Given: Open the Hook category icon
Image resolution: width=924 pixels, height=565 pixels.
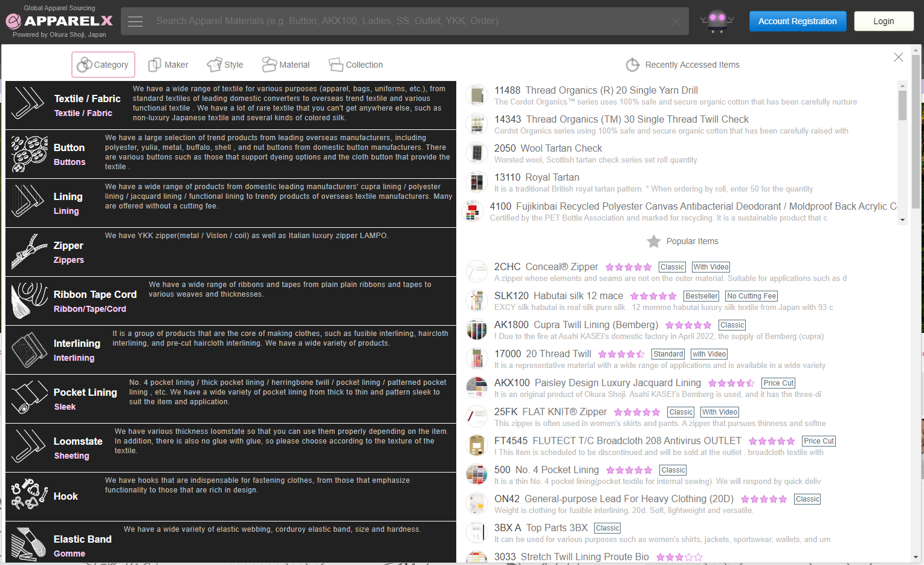Looking at the screenshot, I should click(x=29, y=497).
